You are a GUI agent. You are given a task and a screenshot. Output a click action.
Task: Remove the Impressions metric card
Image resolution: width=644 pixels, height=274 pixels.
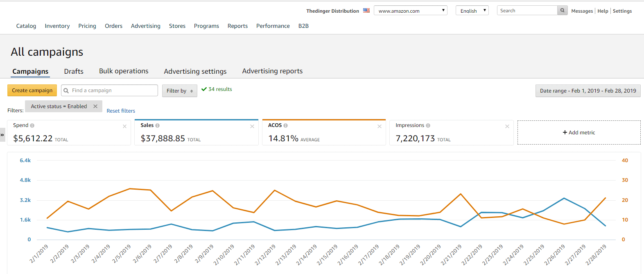[x=507, y=127]
